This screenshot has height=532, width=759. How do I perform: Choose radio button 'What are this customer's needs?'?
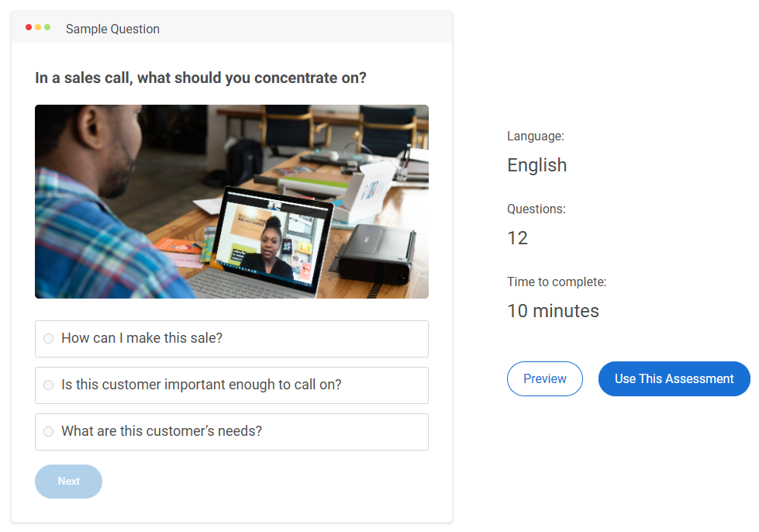coord(48,431)
